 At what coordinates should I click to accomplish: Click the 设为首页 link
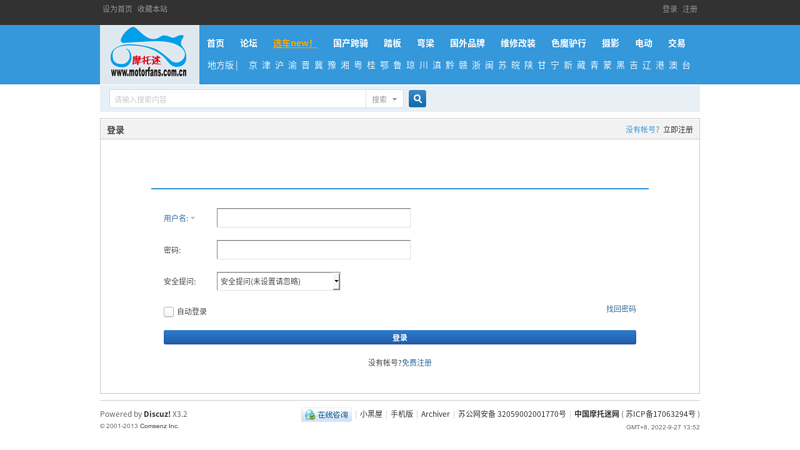(117, 9)
